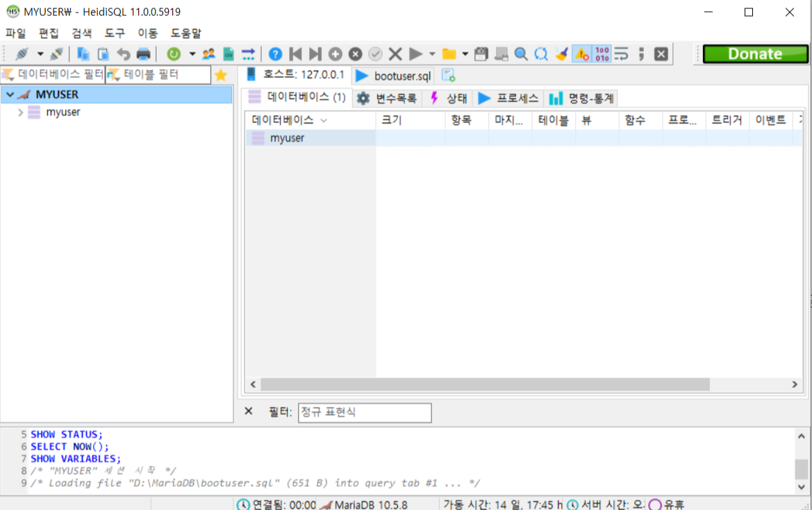The height and width of the screenshot is (510, 812).
Task: Select the 데이터베이스 (1) tab
Action: [x=297, y=97]
